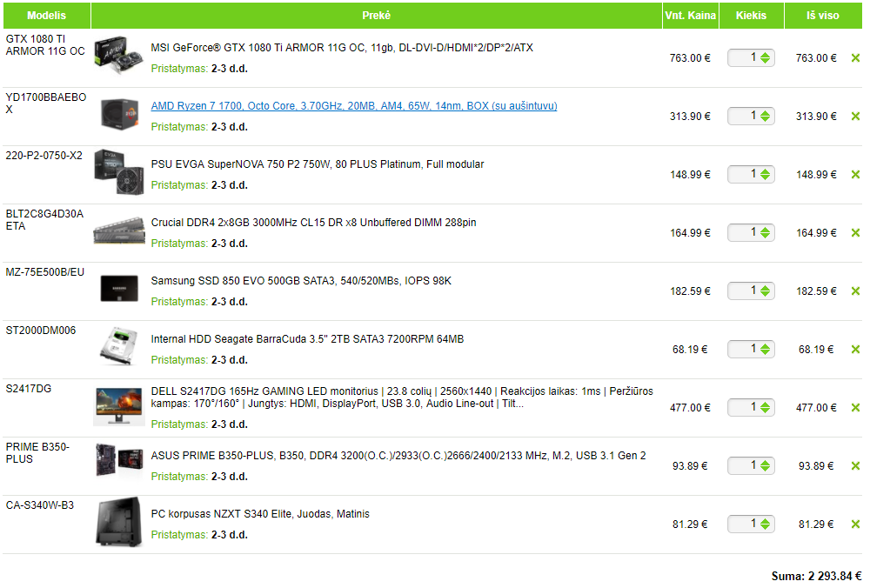Click the MSI GeForce GTX 1080 Ti product name

pos(342,48)
